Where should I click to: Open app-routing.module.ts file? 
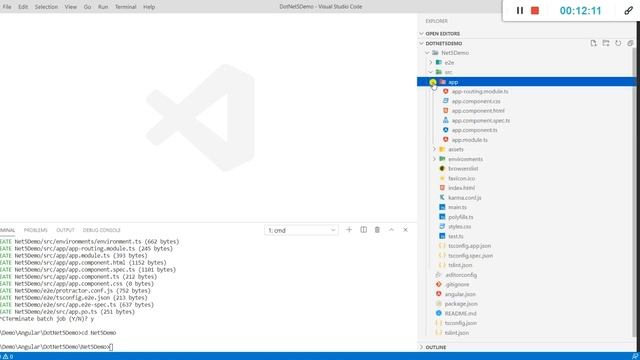[480, 91]
